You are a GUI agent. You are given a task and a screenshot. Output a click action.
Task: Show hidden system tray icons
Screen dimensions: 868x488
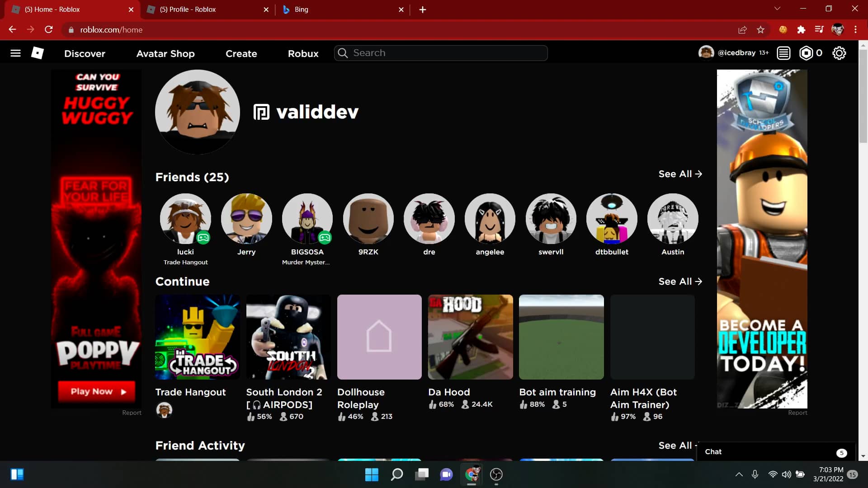739,474
